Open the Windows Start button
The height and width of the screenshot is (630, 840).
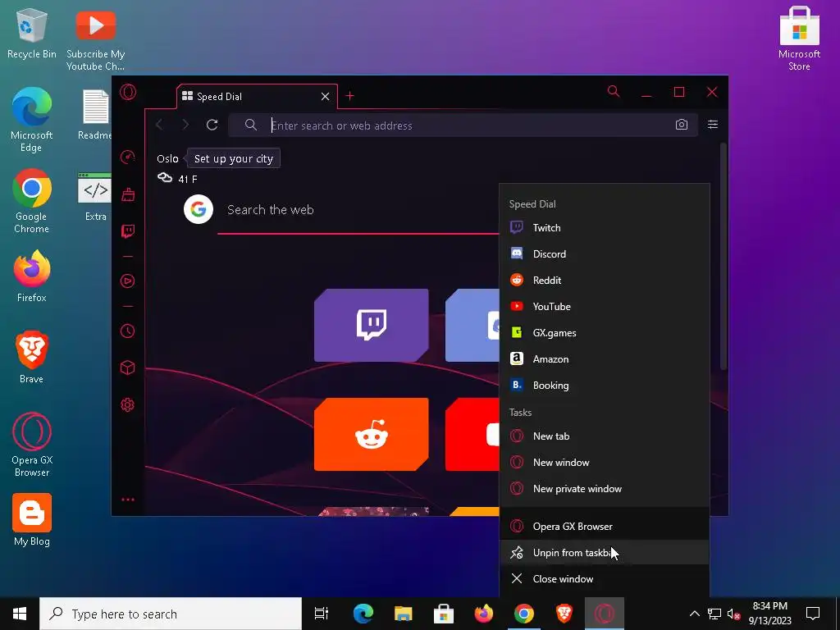[x=20, y=614]
